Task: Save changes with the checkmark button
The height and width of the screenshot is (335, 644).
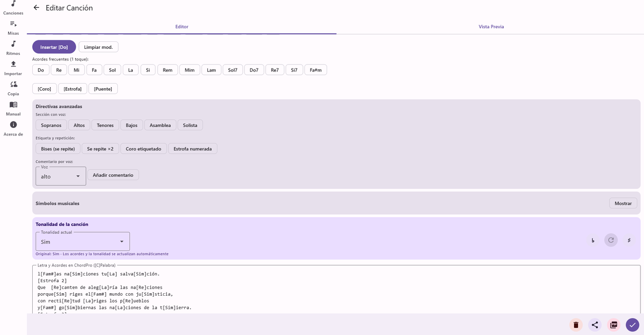Action: click(x=632, y=325)
